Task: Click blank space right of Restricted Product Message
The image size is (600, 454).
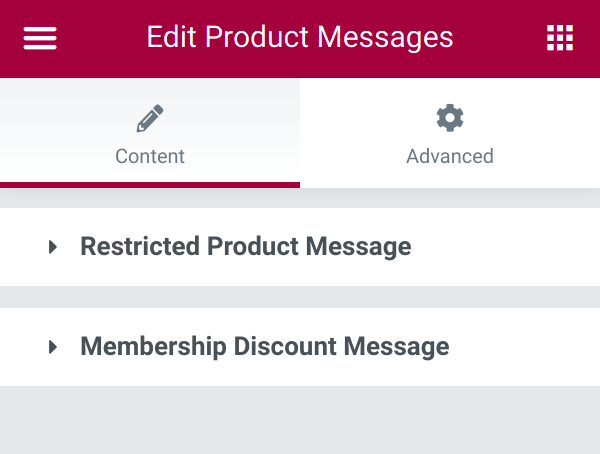Action: pos(505,247)
